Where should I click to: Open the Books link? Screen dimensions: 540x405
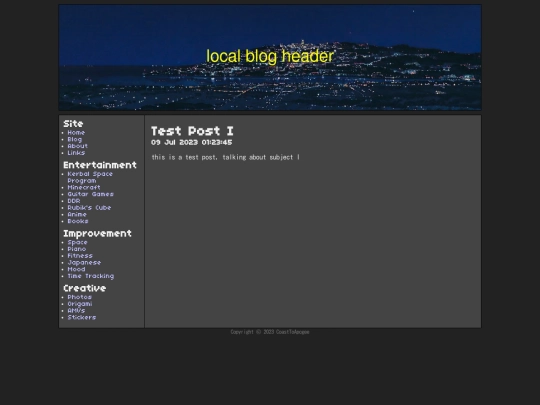78,221
